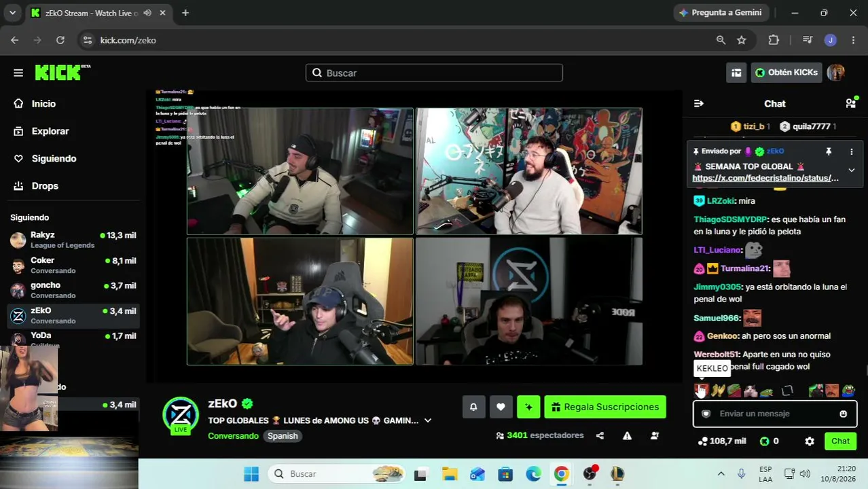This screenshot has height=489, width=868.
Task: Select the KEKLEO emote
Action: click(702, 391)
